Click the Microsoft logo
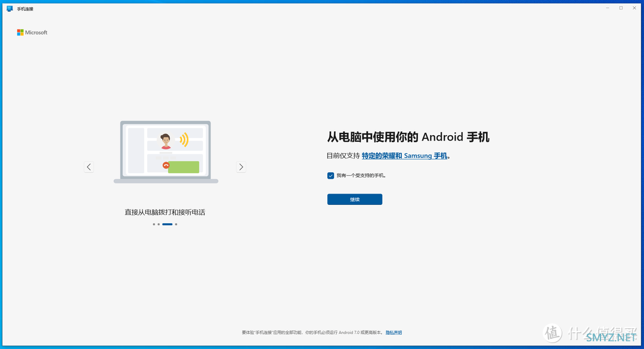 point(32,32)
